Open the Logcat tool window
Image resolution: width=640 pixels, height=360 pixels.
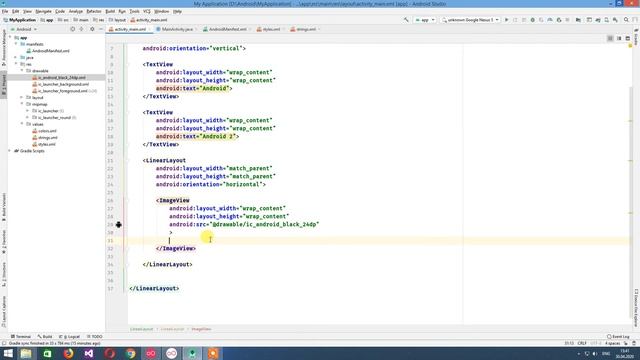pyautogui.click(x=70, y=337)
